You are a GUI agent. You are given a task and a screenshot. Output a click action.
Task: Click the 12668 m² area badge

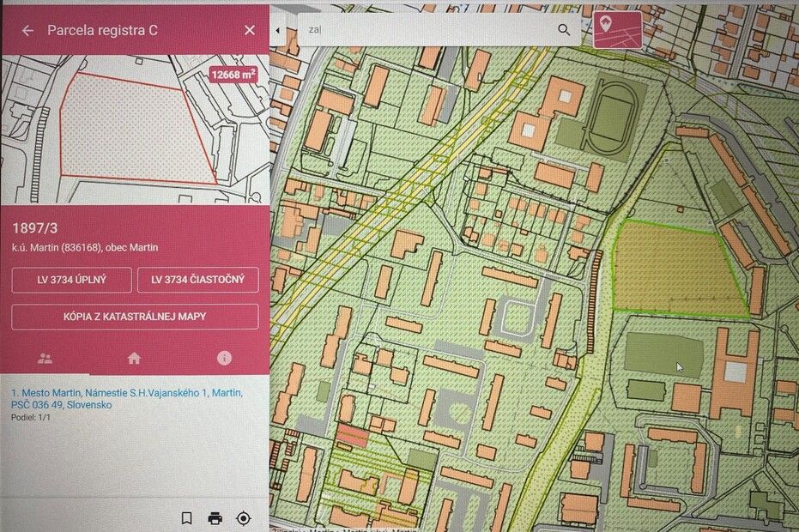(x=233, y=75)
